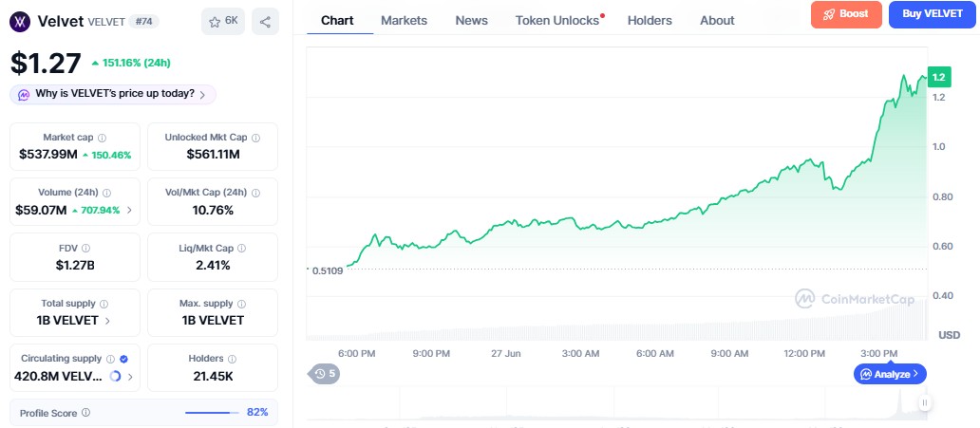980x428 pixels.
Task: Open the News tab
Action: [472, 20]
